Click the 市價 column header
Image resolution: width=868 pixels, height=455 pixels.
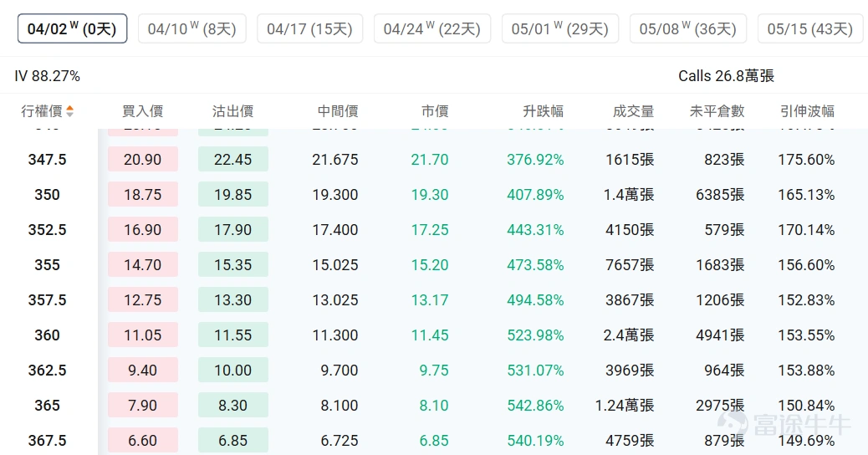[435, 111]
